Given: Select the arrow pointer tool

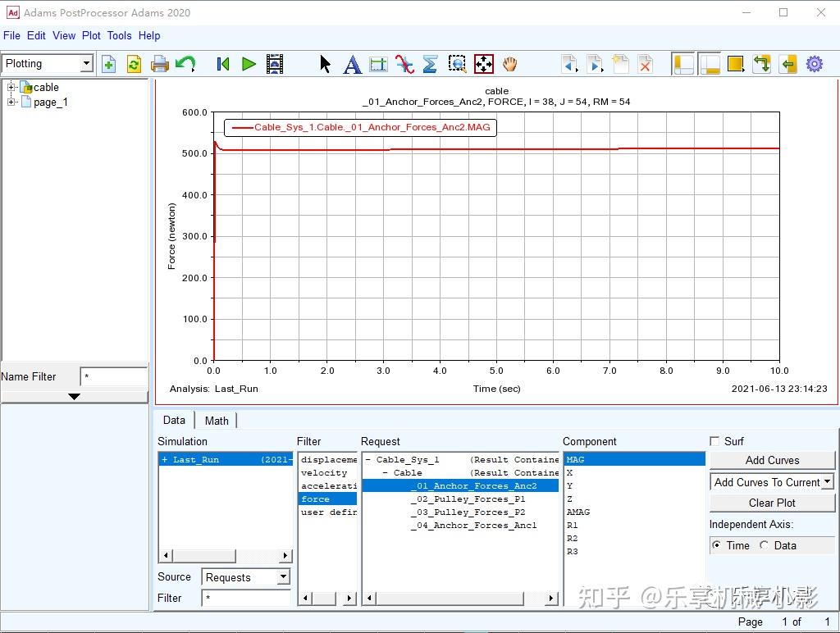Looking at the screenshot, I should (x=326, y=64).
